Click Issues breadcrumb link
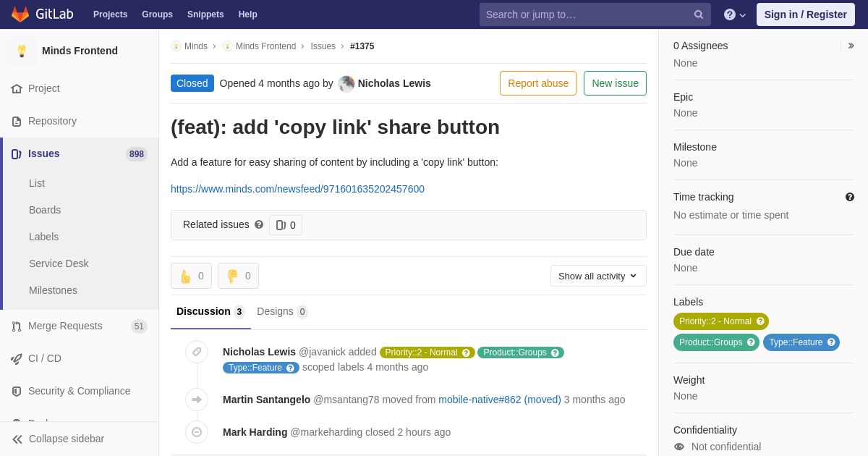Viewport: 868px width, 456px height. pyautogui.click(x=323, y=46)
